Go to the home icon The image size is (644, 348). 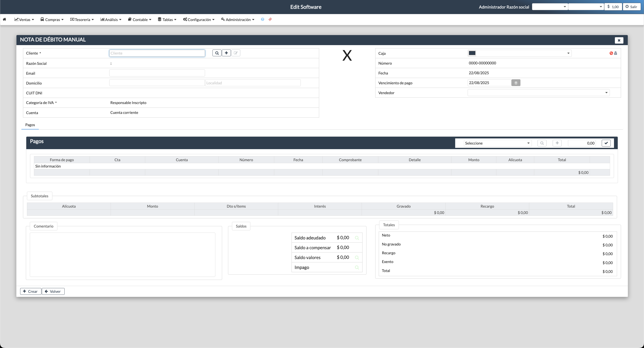tap(5, 19)
